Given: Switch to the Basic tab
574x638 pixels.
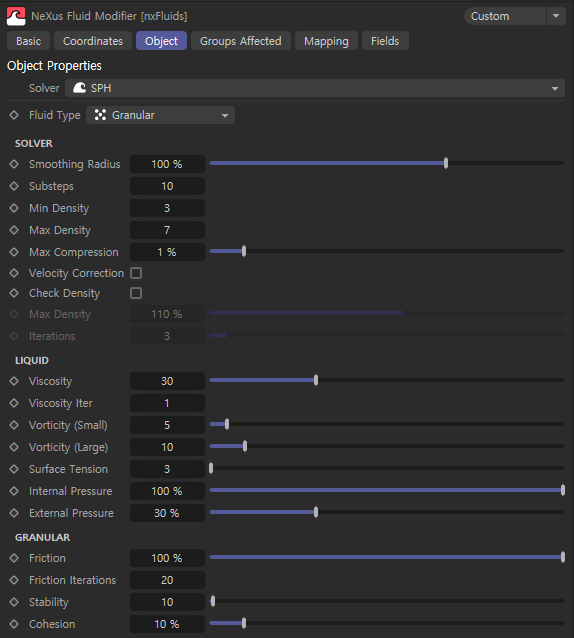Looking at the screenshot, I should click(x=28, y=41).
